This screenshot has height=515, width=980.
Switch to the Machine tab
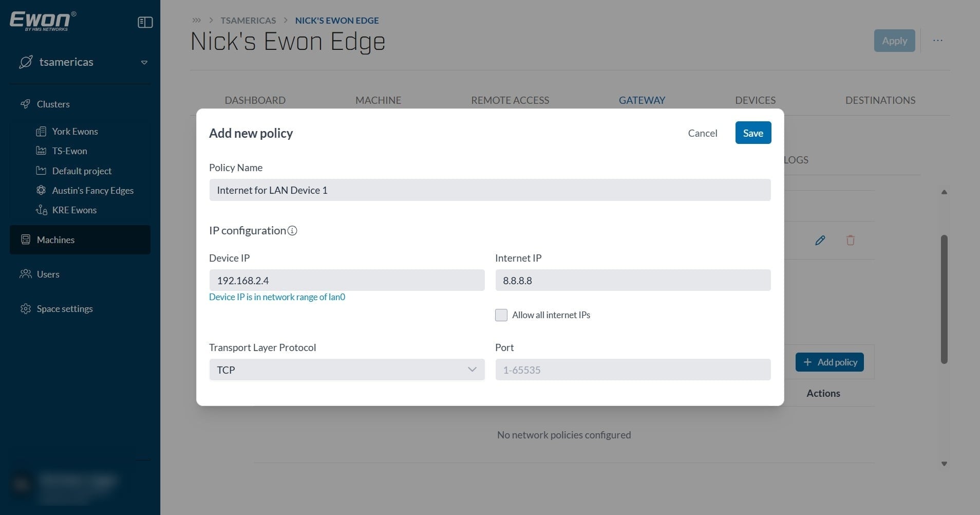(379, 100)
